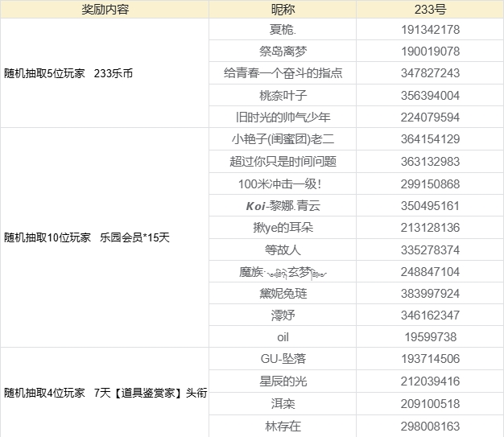Click nickname Koi-黎娜.青云
The width and height of the screenshot is (504, 437).
pyautogui.click(x=283, y=205)
